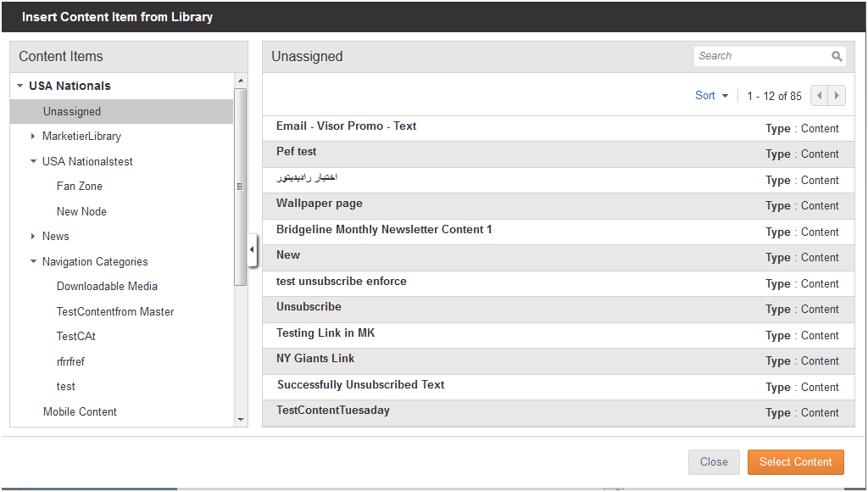Click the Select Content button

point(795,462)
